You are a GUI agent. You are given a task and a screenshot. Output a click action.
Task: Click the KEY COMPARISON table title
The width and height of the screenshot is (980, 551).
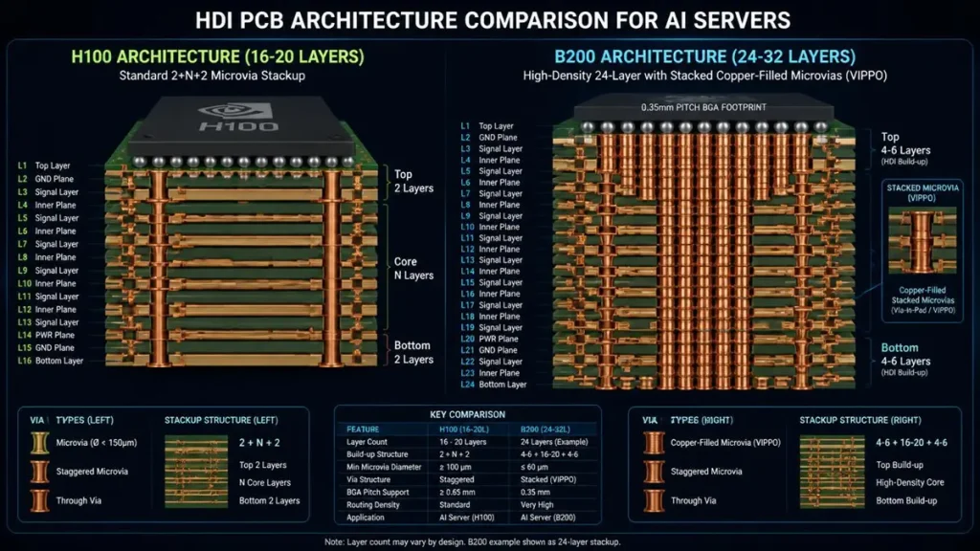(x=467, y=415)
